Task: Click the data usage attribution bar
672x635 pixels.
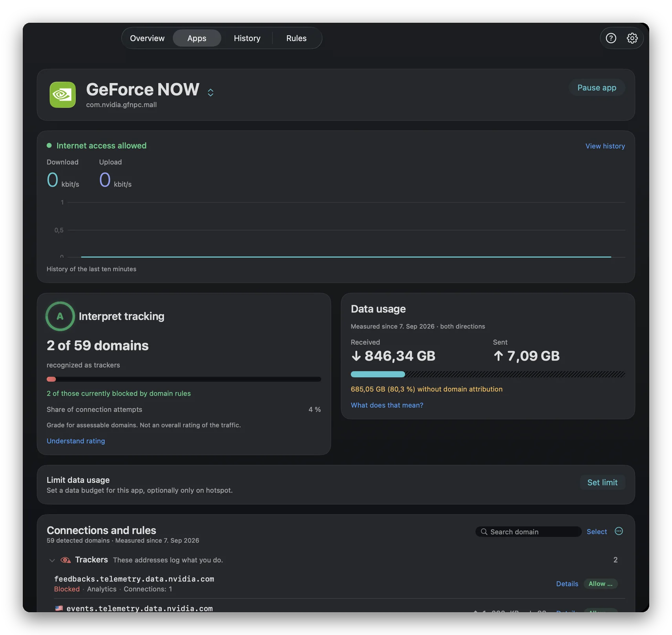Action: coord(488,374)
